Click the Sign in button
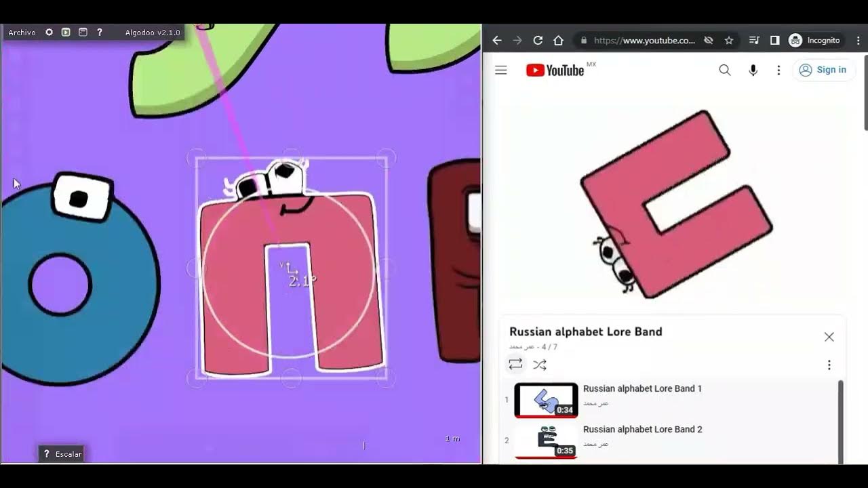This screenshot has width=868, height=488. (823, 70)
